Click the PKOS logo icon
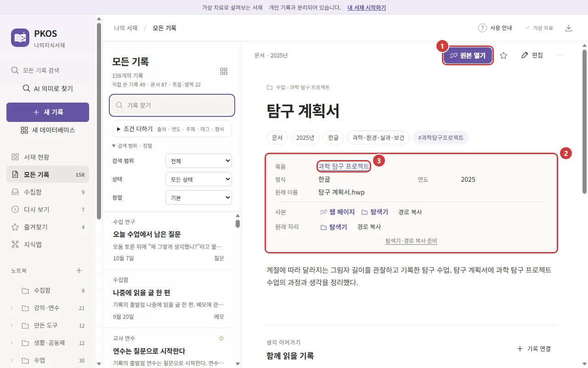588x368 pixels. [x=20, y=38]
